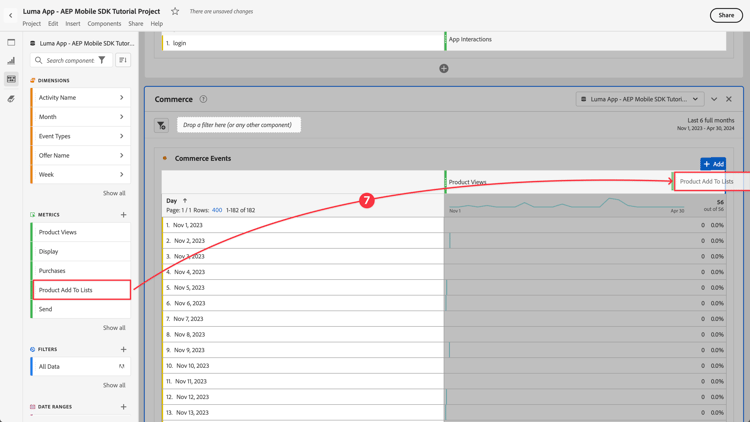Click the blue Add button
Image resolution: width=750 pixels, height=422 pixels.
pos(713,164)
